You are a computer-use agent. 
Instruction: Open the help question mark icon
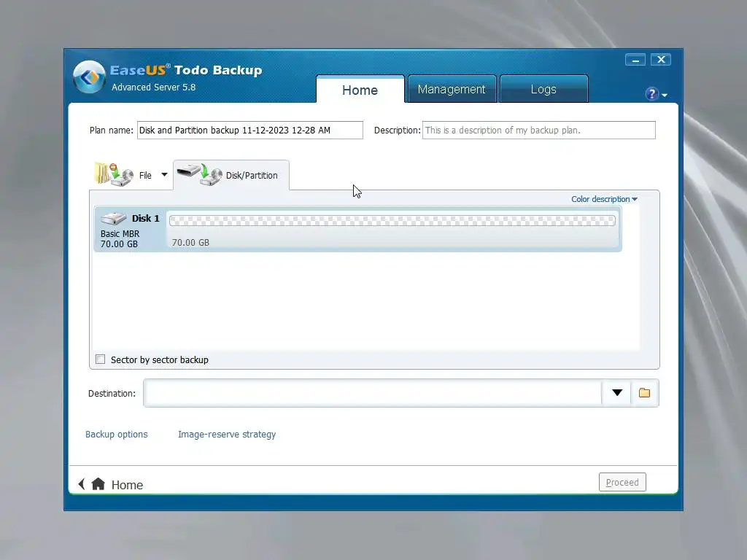click(651, 94)
